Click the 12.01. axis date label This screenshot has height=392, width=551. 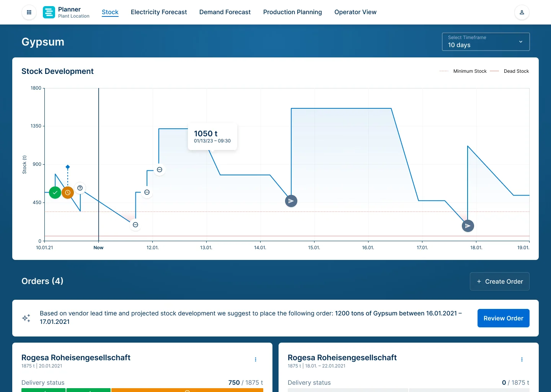click(x=153, y=248)
